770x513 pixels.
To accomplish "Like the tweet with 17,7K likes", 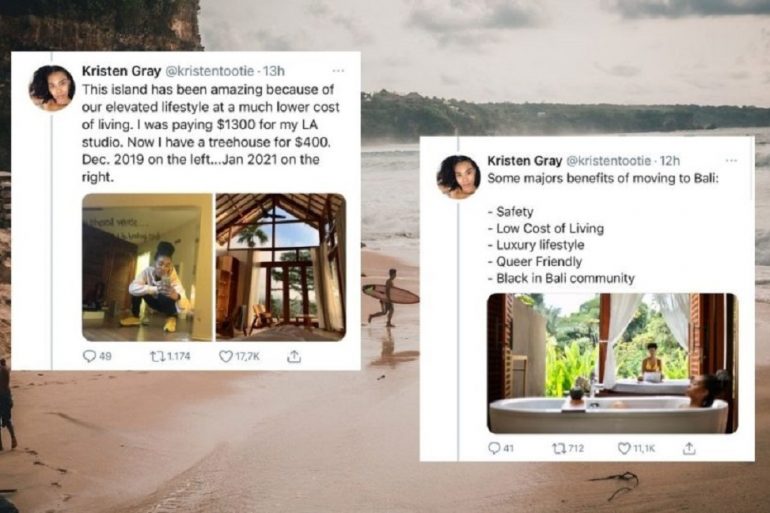I will click(x=225, y=356).
